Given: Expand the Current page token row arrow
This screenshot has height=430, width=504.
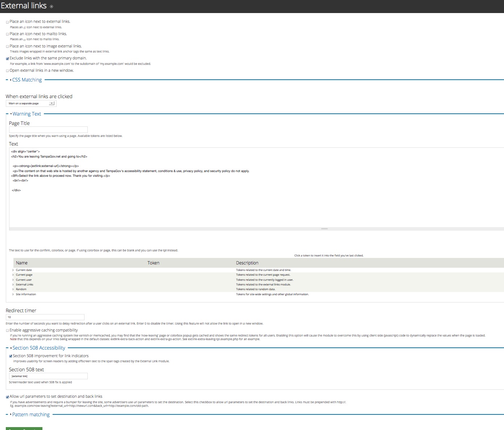Looking at the screenshot, I should (13, 275).
